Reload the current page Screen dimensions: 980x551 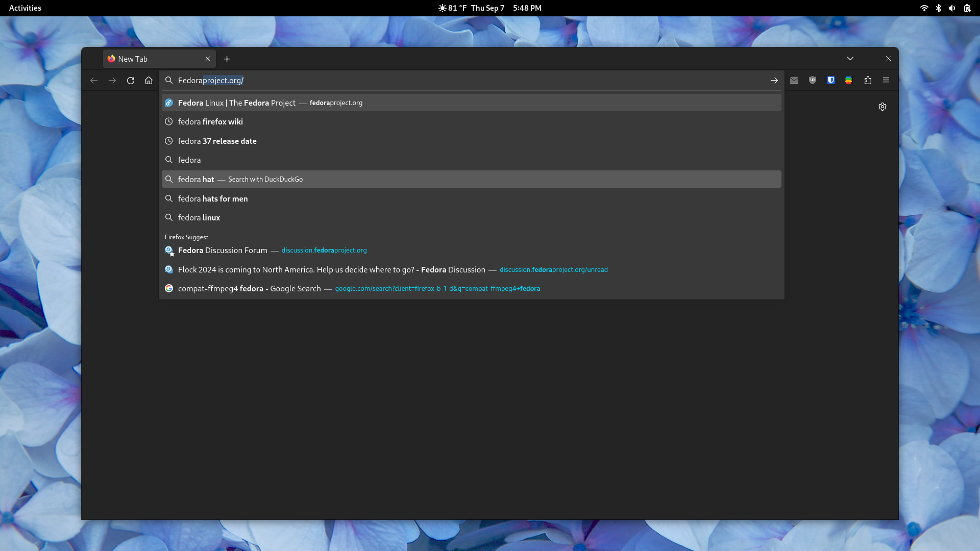pyautogui.click(x=131, y=81)
